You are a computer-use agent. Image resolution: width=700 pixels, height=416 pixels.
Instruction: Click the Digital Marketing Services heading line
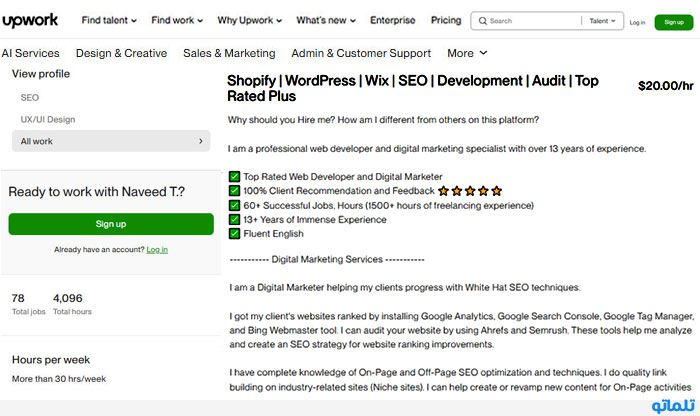click(327, 259)
